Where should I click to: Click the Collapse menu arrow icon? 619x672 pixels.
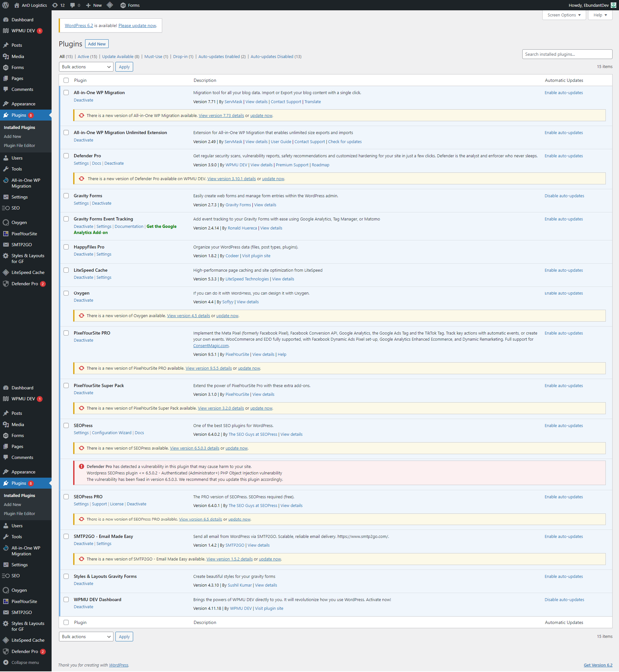[6, 662]
